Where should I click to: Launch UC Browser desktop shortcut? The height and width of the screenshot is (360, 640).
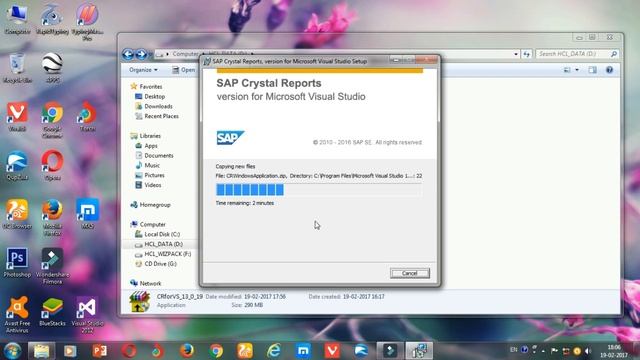point(17,214)
